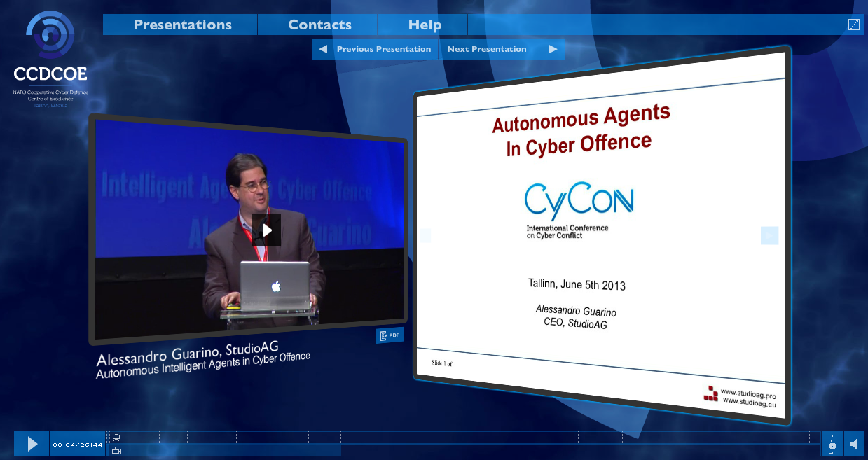This screenshot has height=460, width=868.
Task: Click the 'Slide 1 of' label
Action: 441,363
